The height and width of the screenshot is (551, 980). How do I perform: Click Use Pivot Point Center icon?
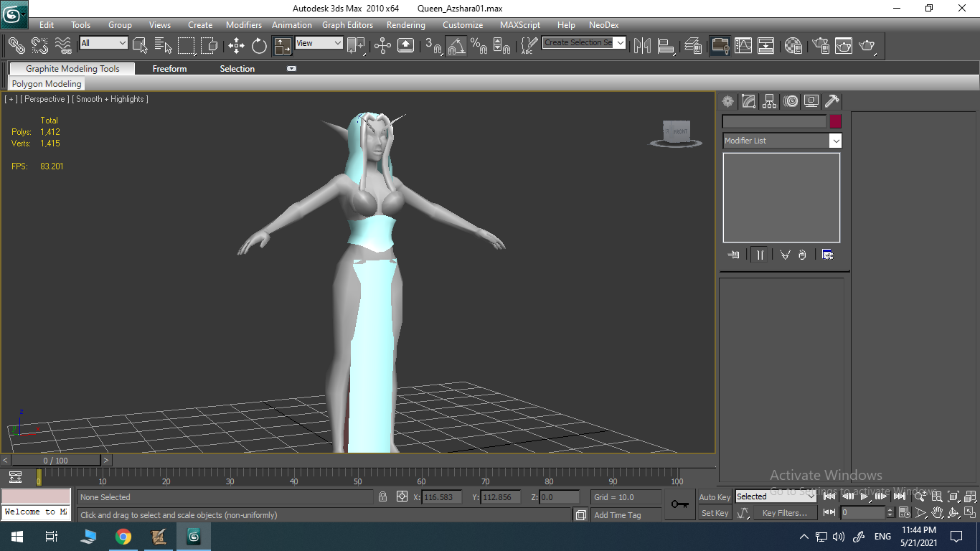[x=356, y=45]
